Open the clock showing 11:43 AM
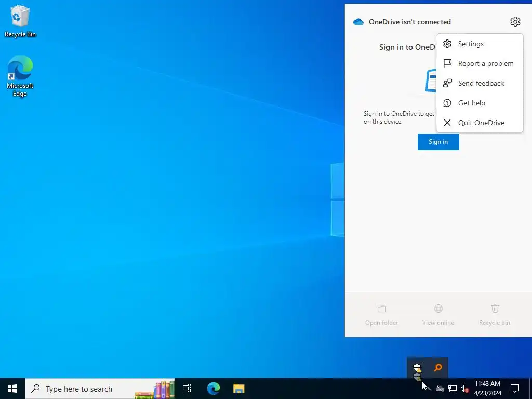The width and height of the screenshot is (532, 399). [x=487, y=389]
